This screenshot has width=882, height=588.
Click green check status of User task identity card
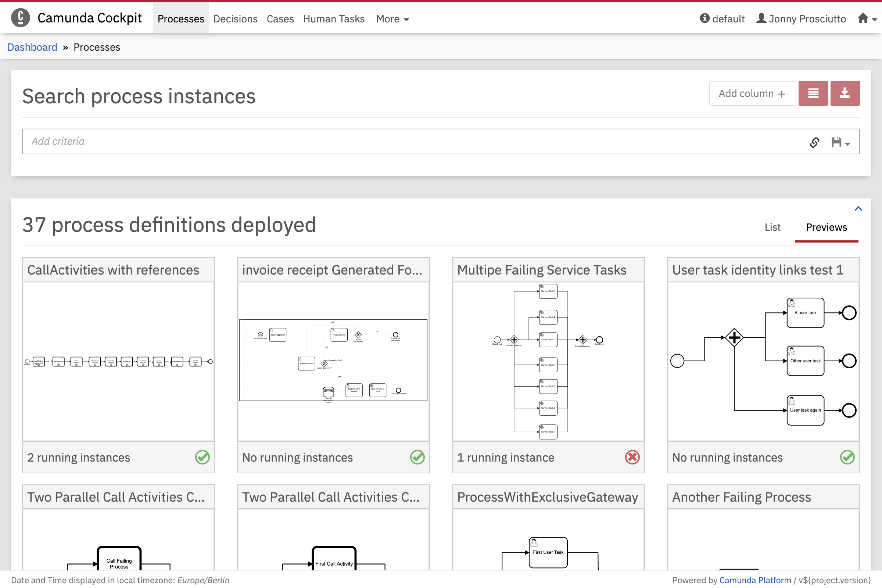[847, 457]
